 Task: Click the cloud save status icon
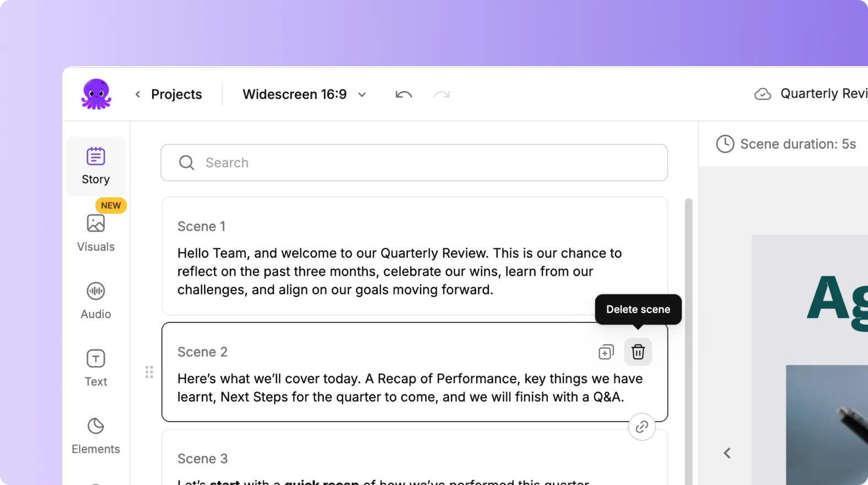(762, 94)
